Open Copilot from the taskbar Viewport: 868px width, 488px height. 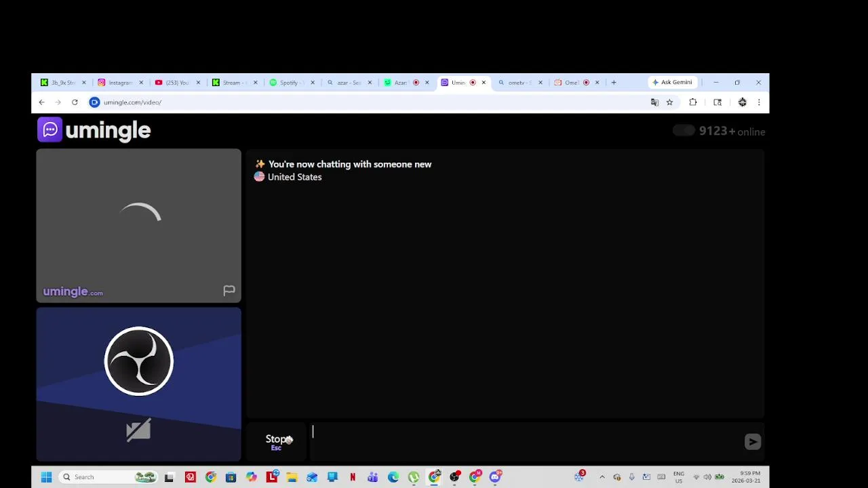[x=251, y=477]
